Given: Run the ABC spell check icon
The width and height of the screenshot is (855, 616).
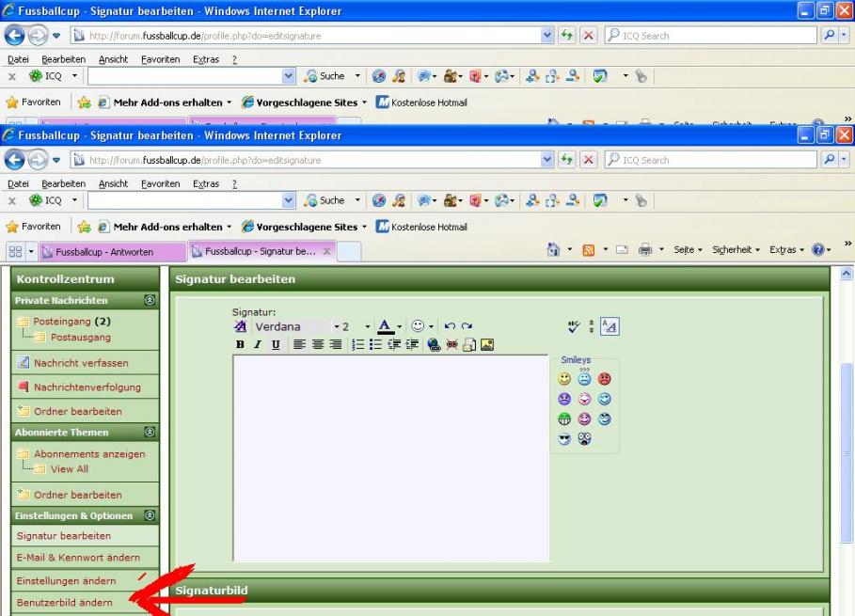Looking at the screenshot, I should tap(575, 326).
